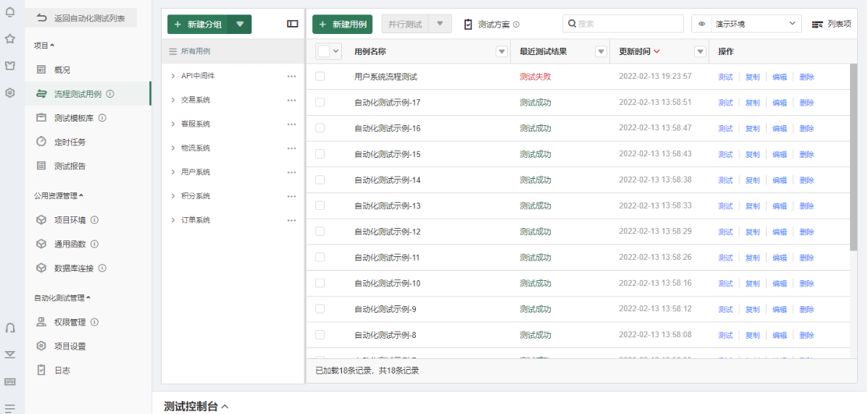868x414 pixels.
Task: Click the headset support icon
Action: tap(10, 328)
